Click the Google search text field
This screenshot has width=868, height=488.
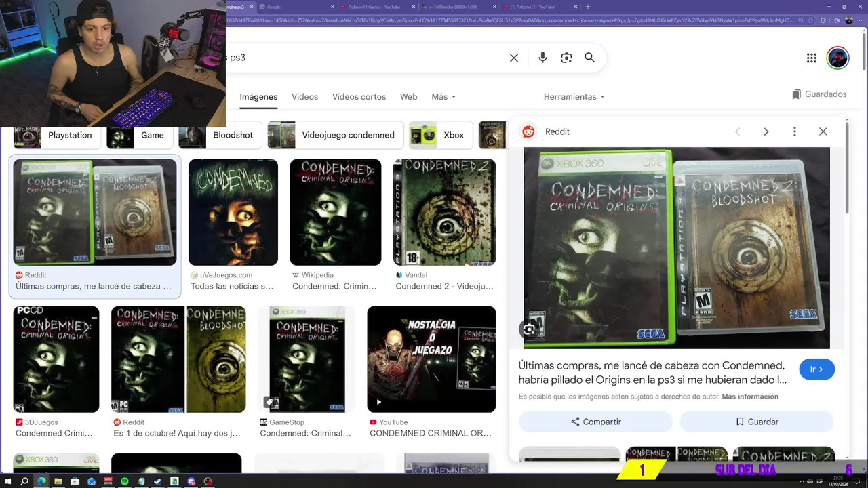click(366, 58)
